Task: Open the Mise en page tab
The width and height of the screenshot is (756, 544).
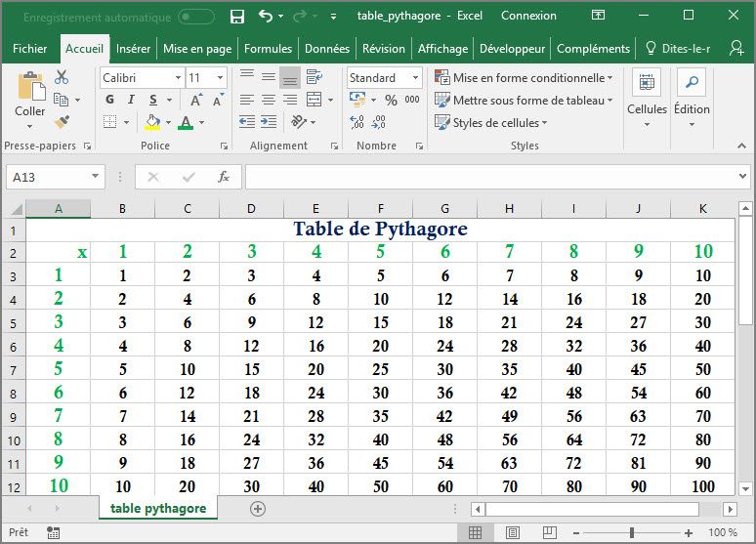Action: [197, 49]
